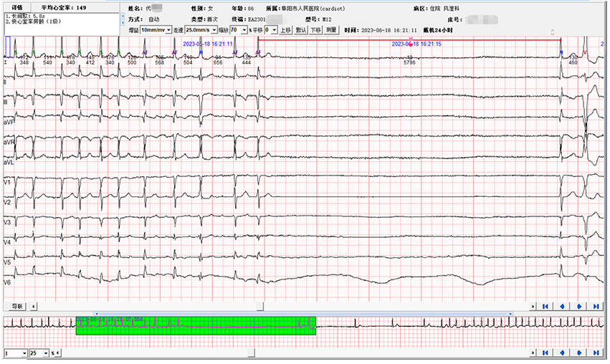Click the timestamp 2023-06-18 16:21:11 on trace

click(x=208, y=44)
